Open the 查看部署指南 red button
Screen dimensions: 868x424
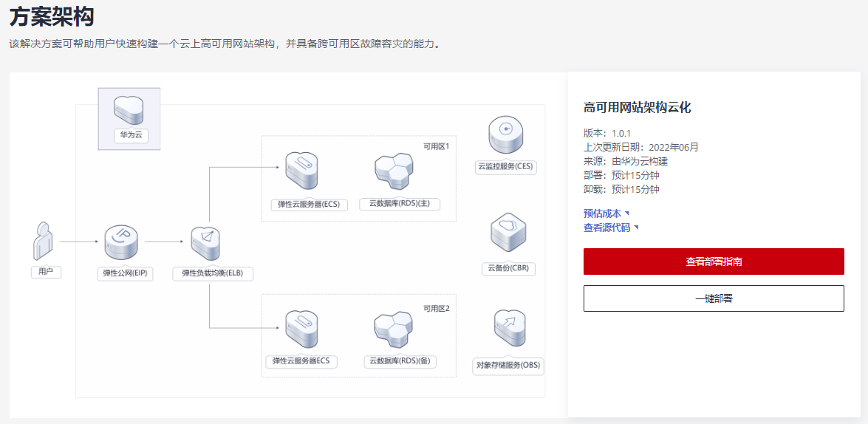714,261
